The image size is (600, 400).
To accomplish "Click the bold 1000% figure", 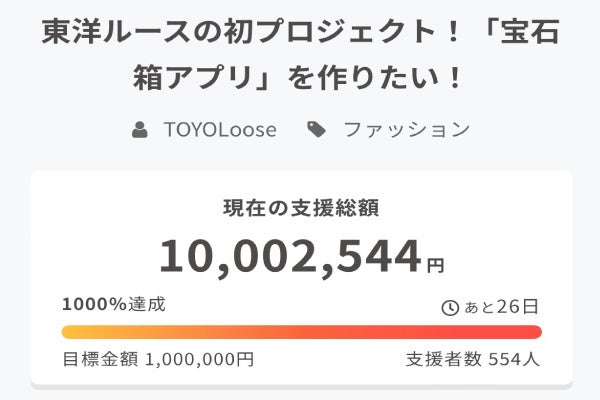I will [92, 305].
